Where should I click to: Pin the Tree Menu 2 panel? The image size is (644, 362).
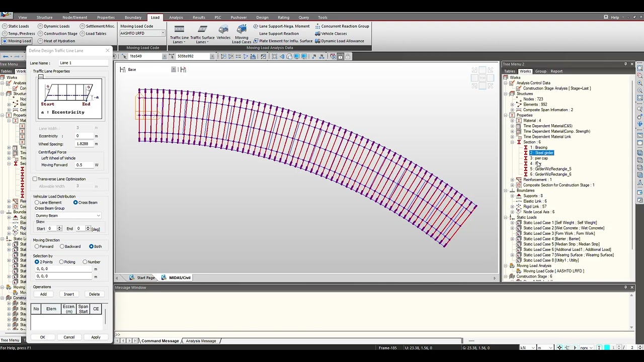(625, 64)
